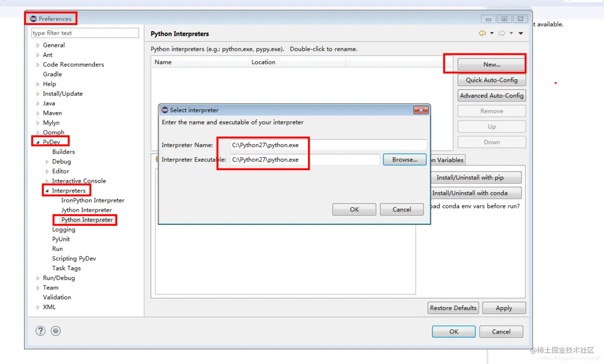604x364 pixels.
Task: Click OK in Preferences window
Action: point(454,332)
